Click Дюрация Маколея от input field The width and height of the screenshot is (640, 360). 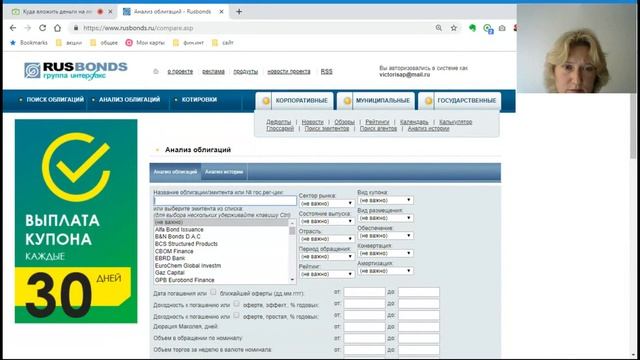364,327
